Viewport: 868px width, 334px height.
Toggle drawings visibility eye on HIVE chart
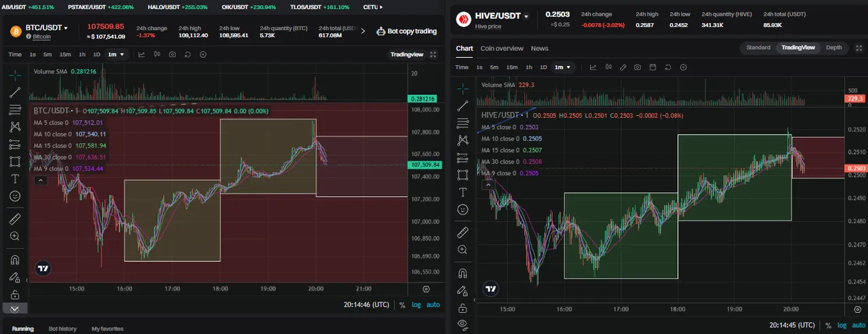tap(463, 324)
